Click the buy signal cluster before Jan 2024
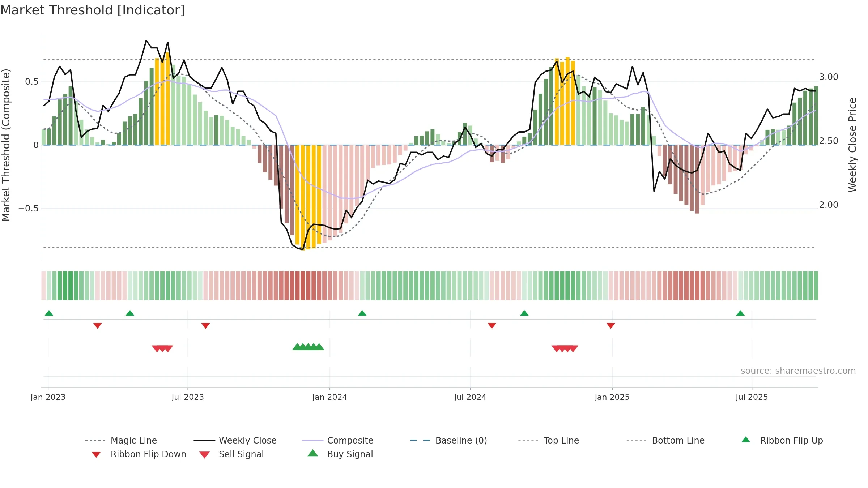This screenshot has height=488, width=868. point(308,347)
